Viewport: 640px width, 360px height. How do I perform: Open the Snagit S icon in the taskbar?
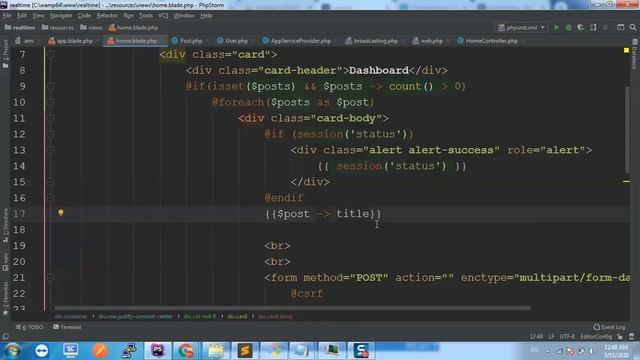coord(361,350)
